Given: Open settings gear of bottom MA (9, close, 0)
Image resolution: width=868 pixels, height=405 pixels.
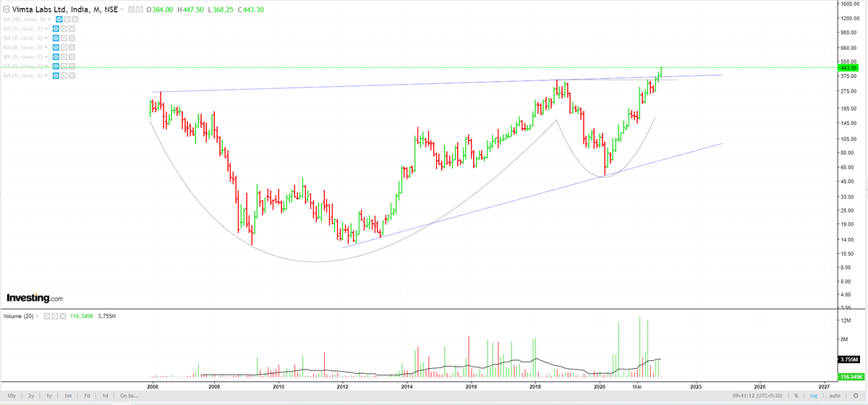Looking at the screenshot, I should click(64, 75).
